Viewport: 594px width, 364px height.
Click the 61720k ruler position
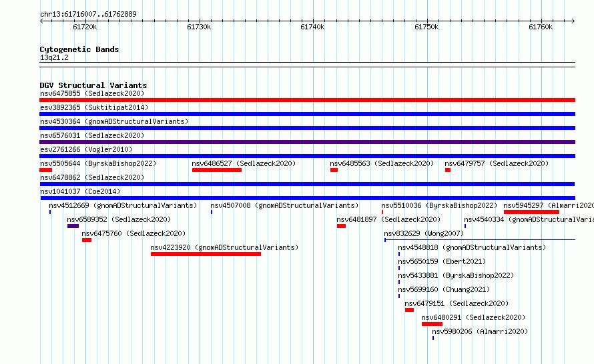[x=85, y=27]
